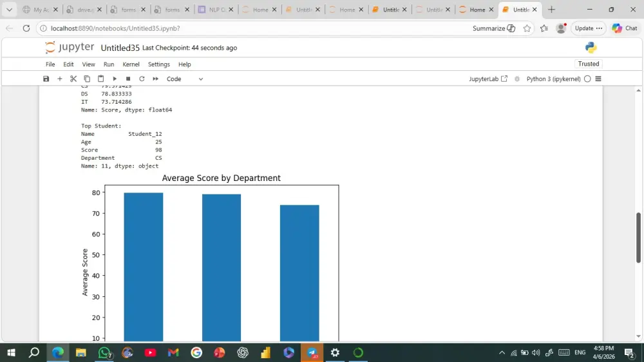Open the cell type Code dropdown
The width and height of the screenshot is (644, 362).
[x=184, y=79]
